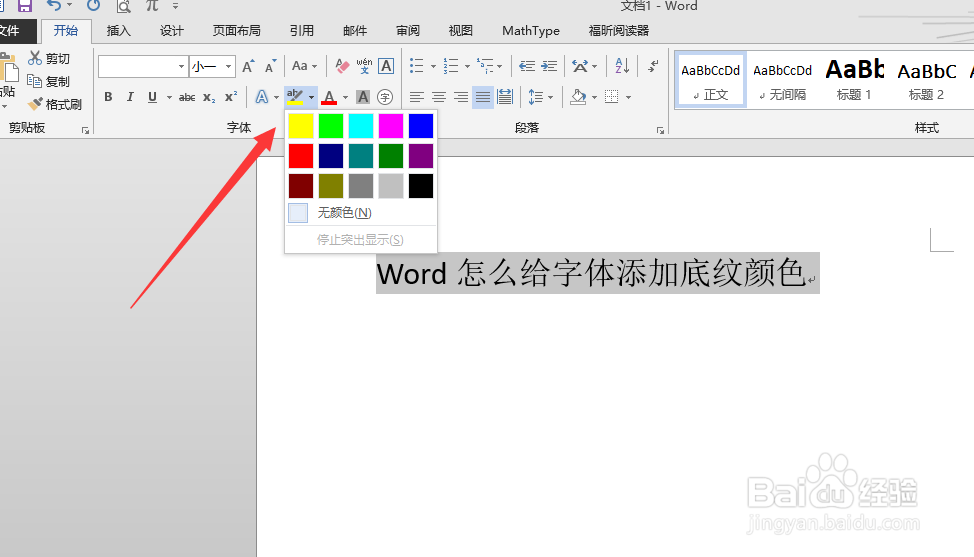Switch to the 页面布局 tab
The height and width of the screenshot is (557, 974).
[237, 30]
